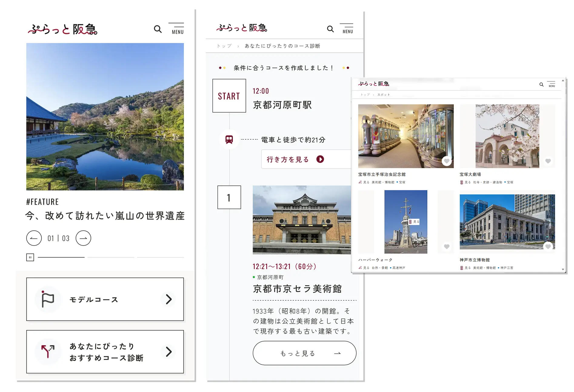The image size is (574, 392).
Task: Toggle favorite heart on 神戸市立博物館 photo
Action: [x=548, y=246]
